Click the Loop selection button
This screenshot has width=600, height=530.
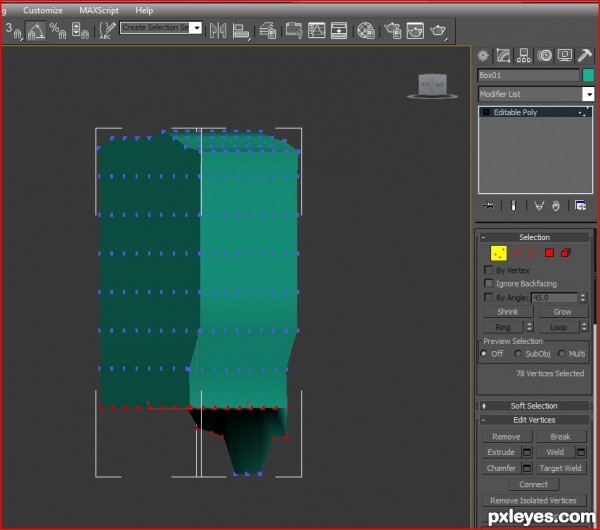pyautogui.click(x=558, y=327)
